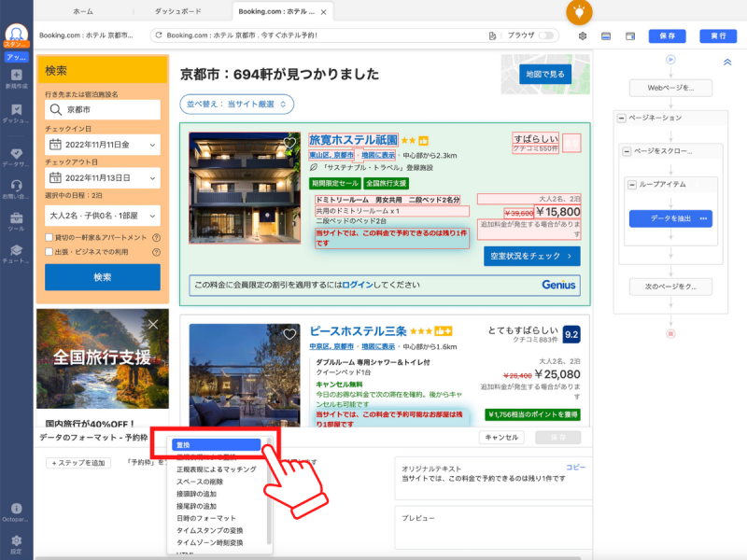Select 置換 in the format dropdown list
The height and width of the screenshot is (560, 747).
[216, 445]
